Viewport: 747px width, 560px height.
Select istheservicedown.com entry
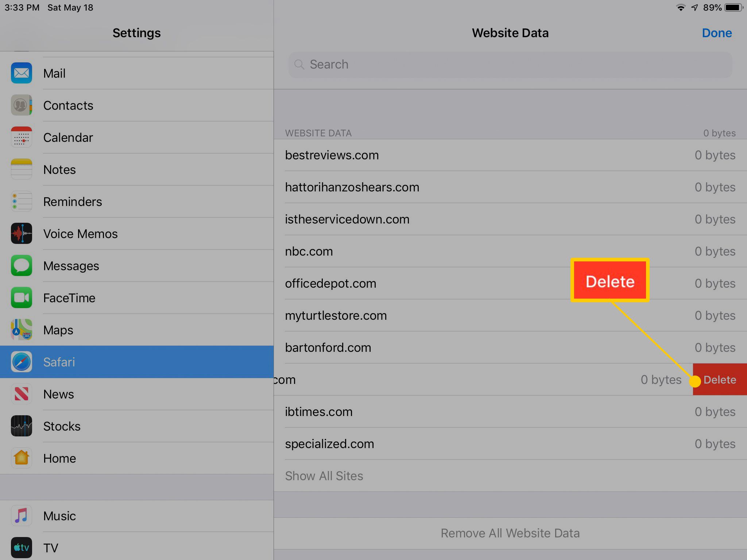(510, 219)
